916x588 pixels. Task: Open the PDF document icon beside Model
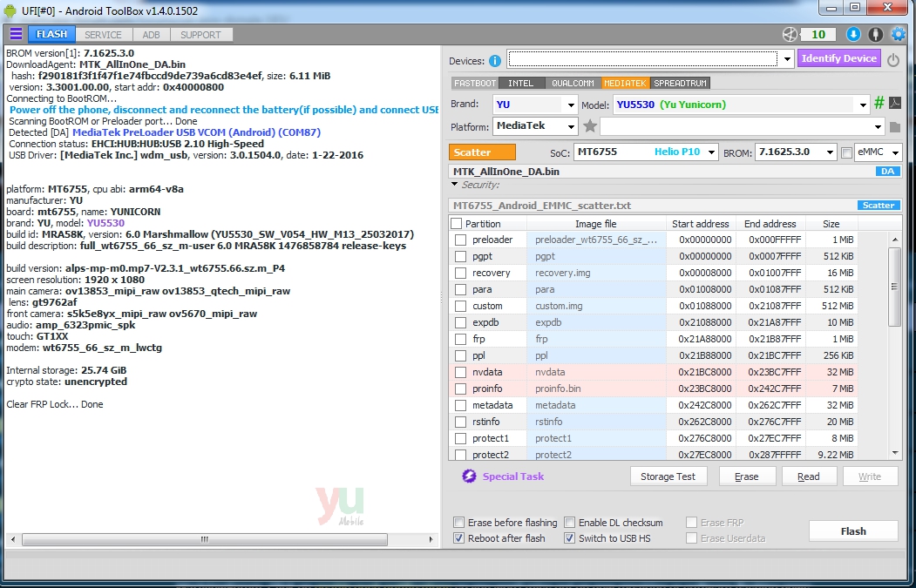point(894,104)
